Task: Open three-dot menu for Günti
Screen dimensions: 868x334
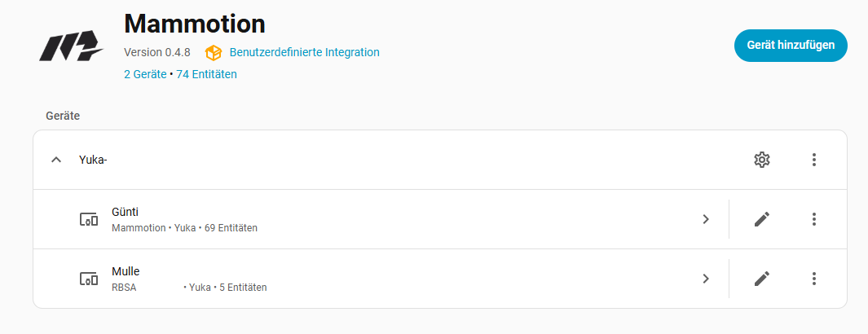Action: pyautogui.click(x=813, y=219)
